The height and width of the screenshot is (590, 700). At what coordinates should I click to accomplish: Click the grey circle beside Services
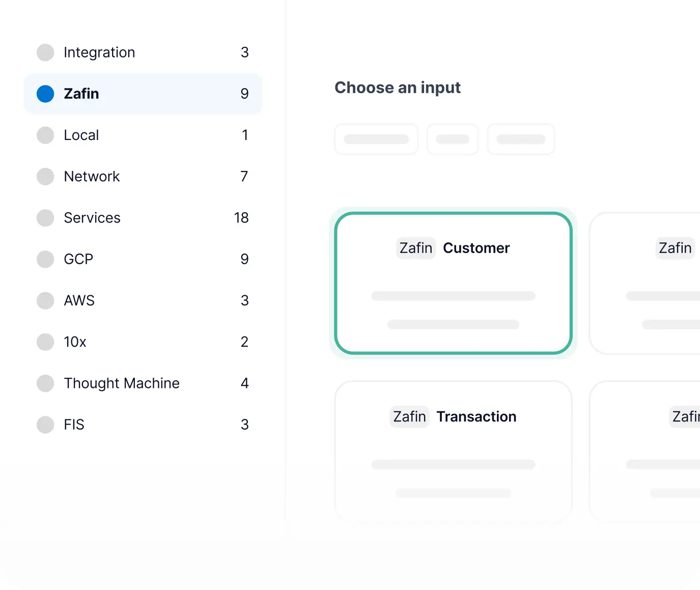[45, 218]
